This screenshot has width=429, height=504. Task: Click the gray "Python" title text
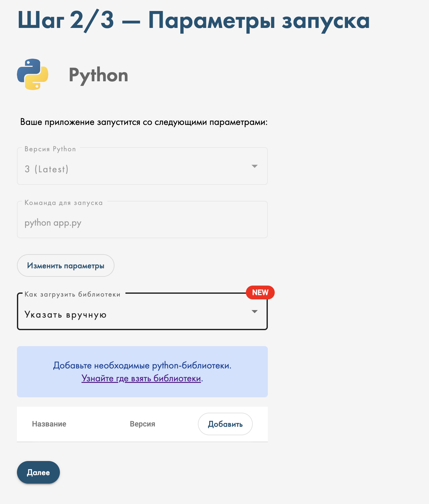point(98,75)
